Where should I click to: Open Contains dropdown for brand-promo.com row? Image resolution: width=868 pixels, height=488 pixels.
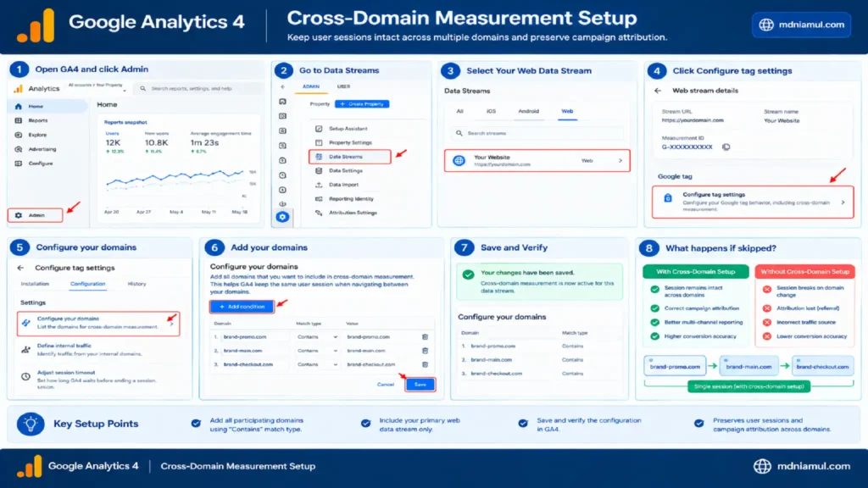[317, 337]
